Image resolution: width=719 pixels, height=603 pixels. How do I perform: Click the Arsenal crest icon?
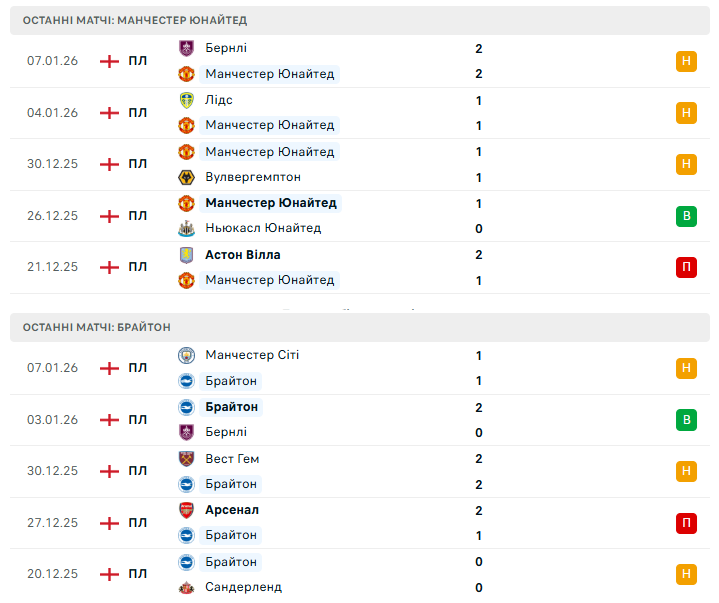pos(186,510)
